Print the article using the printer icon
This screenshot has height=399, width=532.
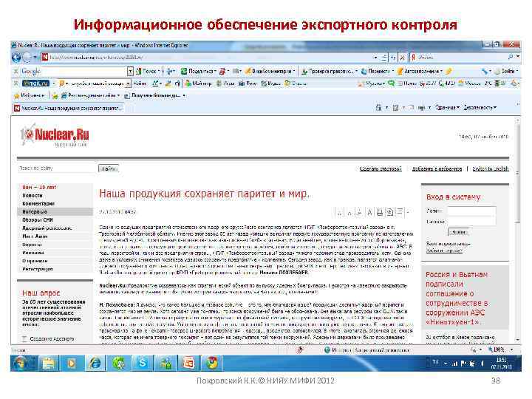point(380,212)
